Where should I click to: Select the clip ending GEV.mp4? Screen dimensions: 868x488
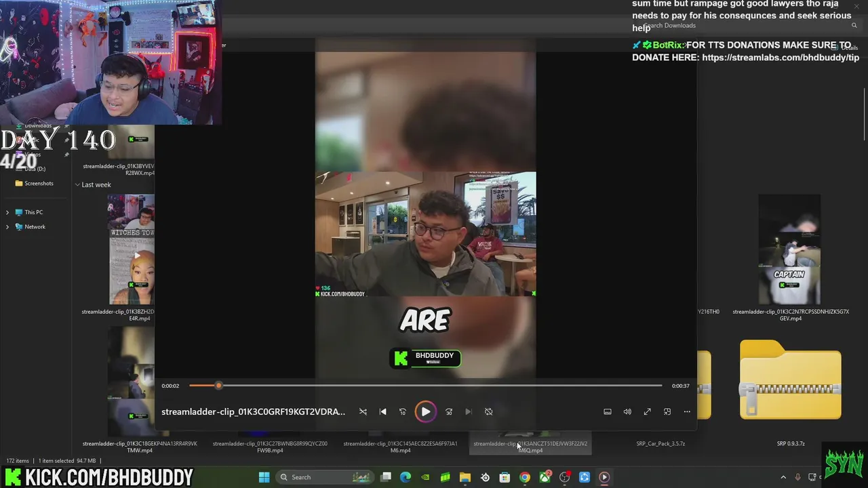[791, 314]
